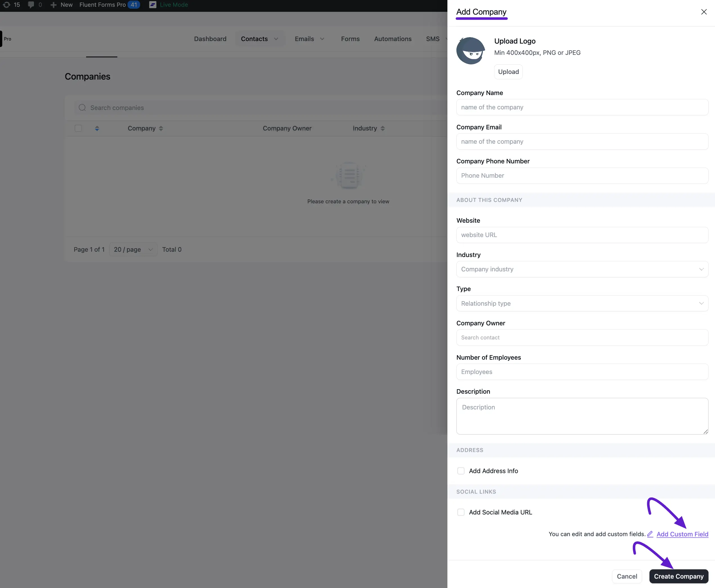Open Fluent Forms Pro admin bar item
Image resolution: width=715 pixels, height=588 pixels.
coord(102,5)
